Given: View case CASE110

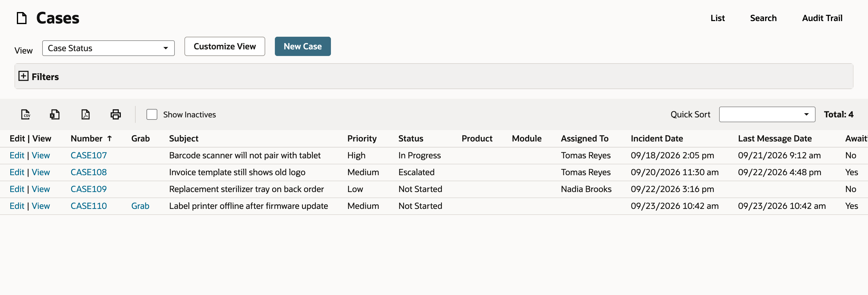Looking at the screenshot, I should point(41,206).
